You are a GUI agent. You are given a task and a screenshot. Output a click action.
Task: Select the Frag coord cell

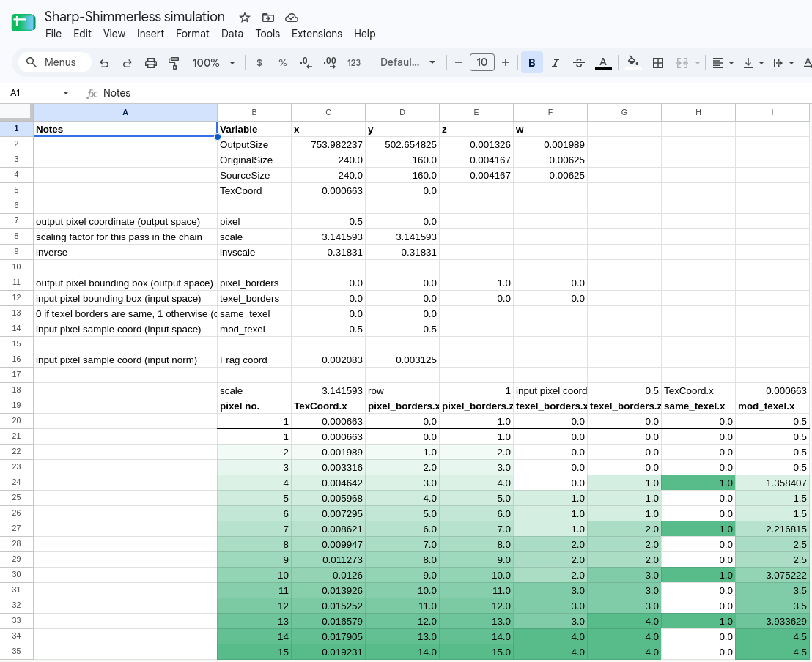[254, 360]
